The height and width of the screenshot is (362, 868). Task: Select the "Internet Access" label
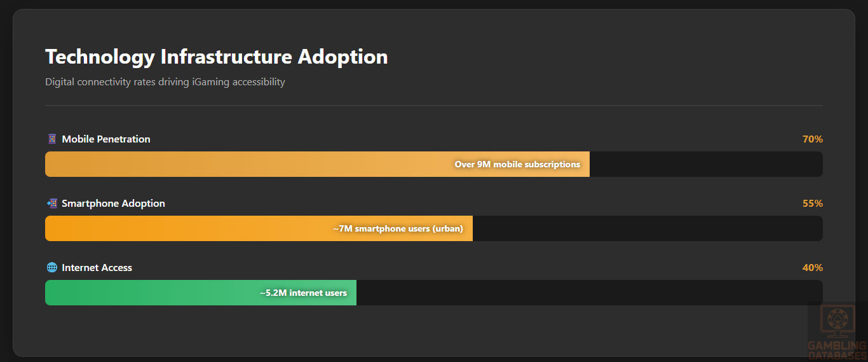97,267
